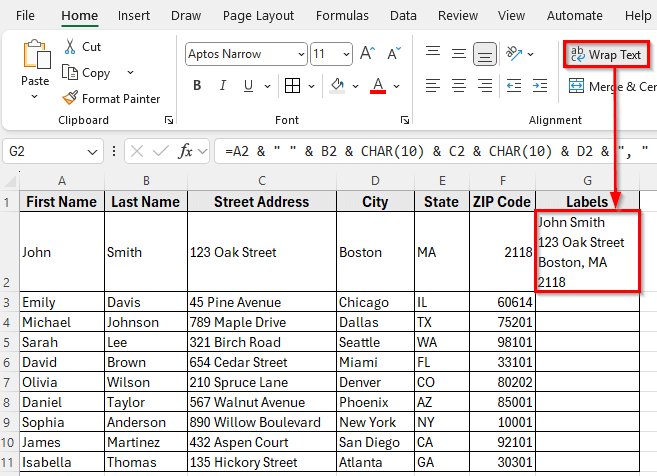Expand the Name Box dropdown arrow
The height and width of the screenshot is (476, 657).
[x=93, y=151]
